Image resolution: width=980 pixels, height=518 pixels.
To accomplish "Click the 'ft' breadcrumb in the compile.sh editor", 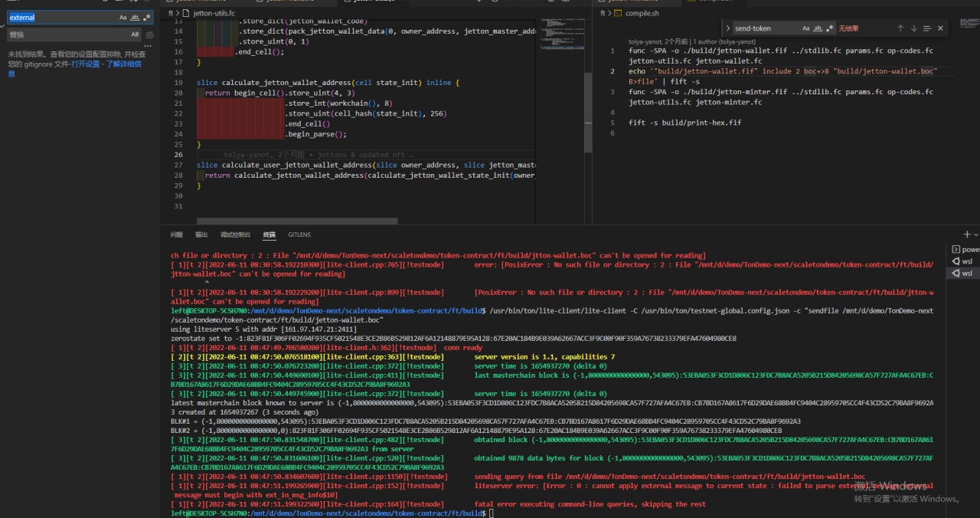I will [603, 13].
